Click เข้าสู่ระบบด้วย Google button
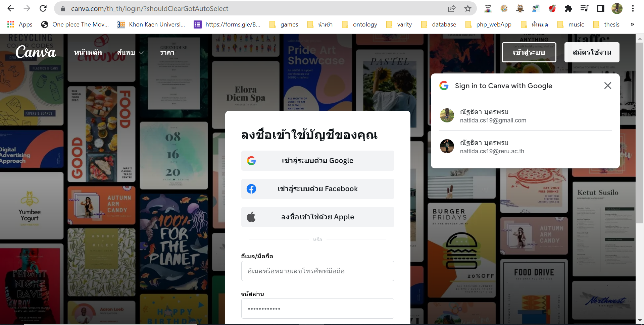The image size is (644, 325). (x=317, y=161)
